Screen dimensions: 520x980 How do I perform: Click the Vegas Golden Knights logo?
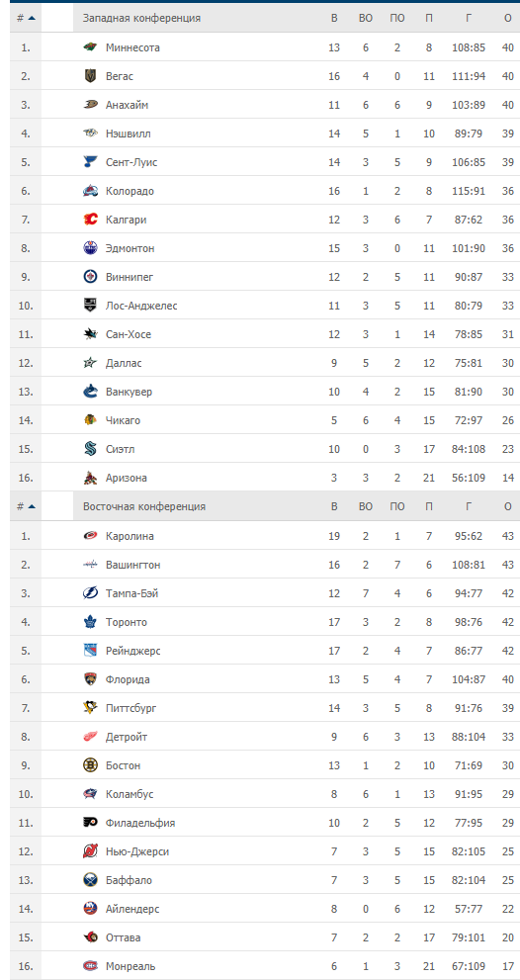point(91,76)
